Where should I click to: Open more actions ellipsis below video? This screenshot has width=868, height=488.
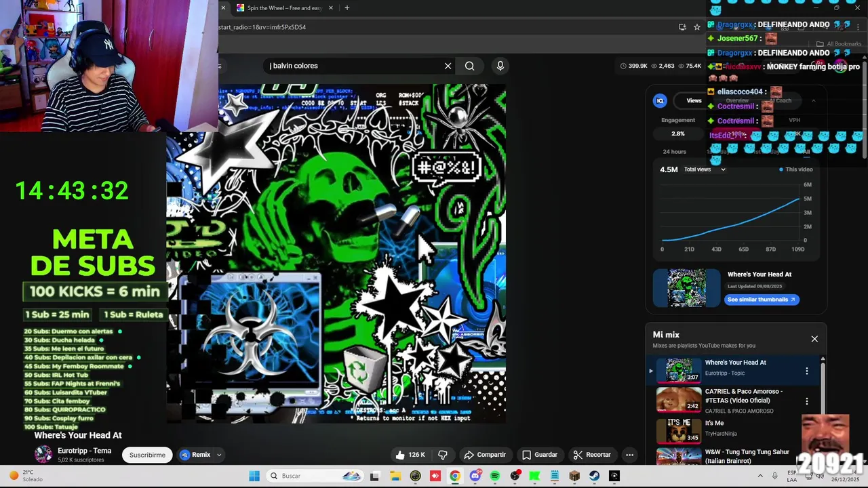629,455
